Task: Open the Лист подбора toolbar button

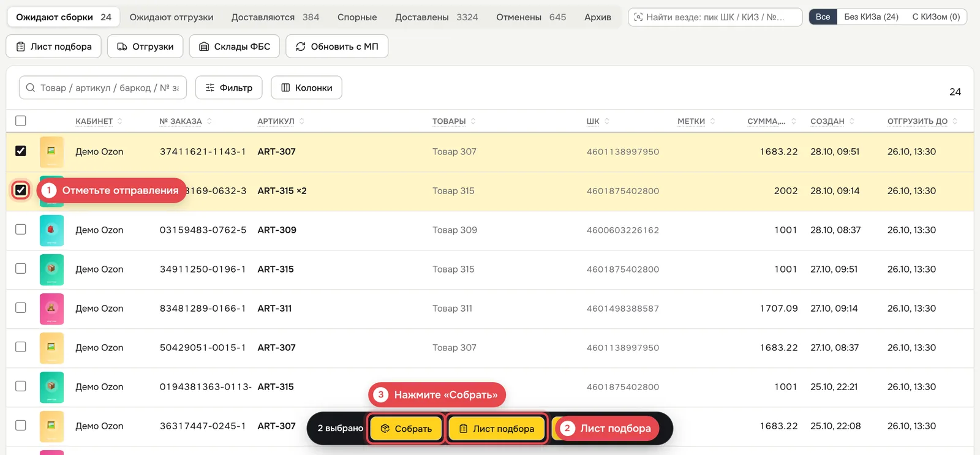Action: point(53,47)
